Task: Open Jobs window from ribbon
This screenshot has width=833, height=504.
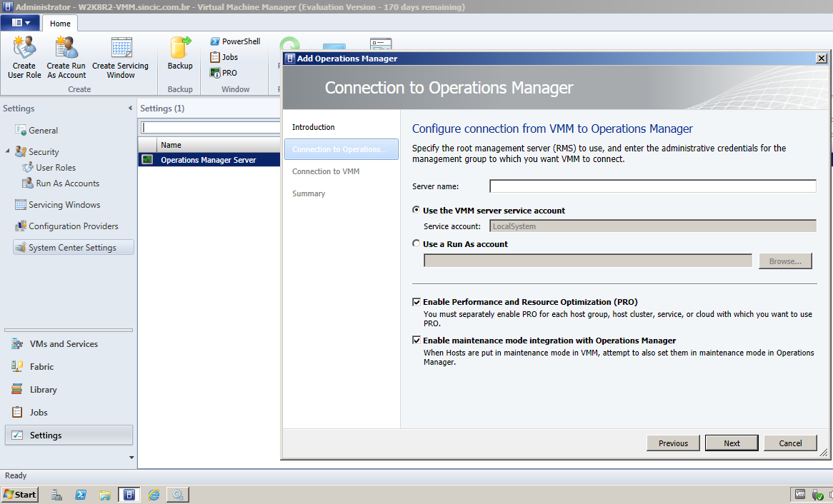Action: [x=224, y=57]
